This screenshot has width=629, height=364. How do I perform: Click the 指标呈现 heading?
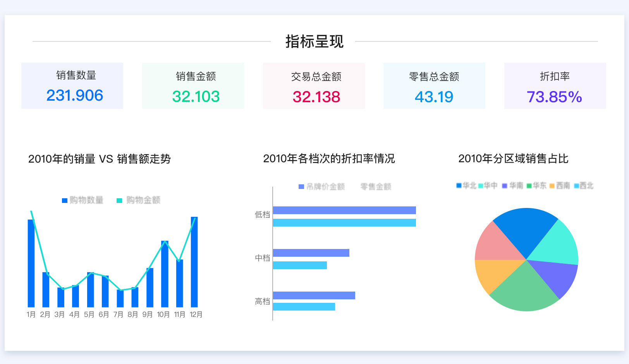(314, 41)
